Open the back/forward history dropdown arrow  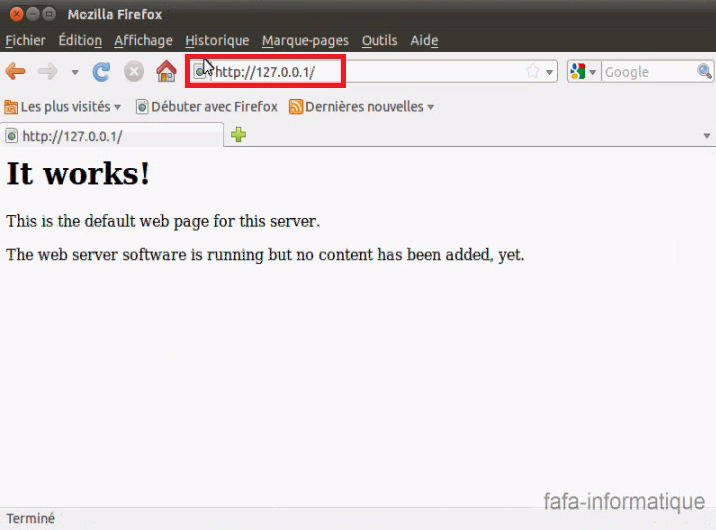[x=75, y=72]
